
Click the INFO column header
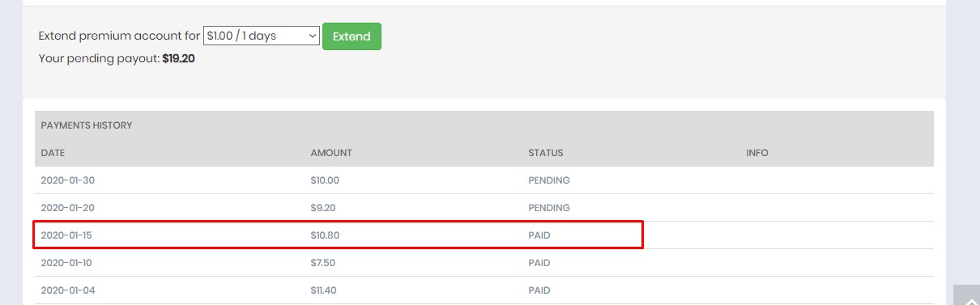[757, 153]
